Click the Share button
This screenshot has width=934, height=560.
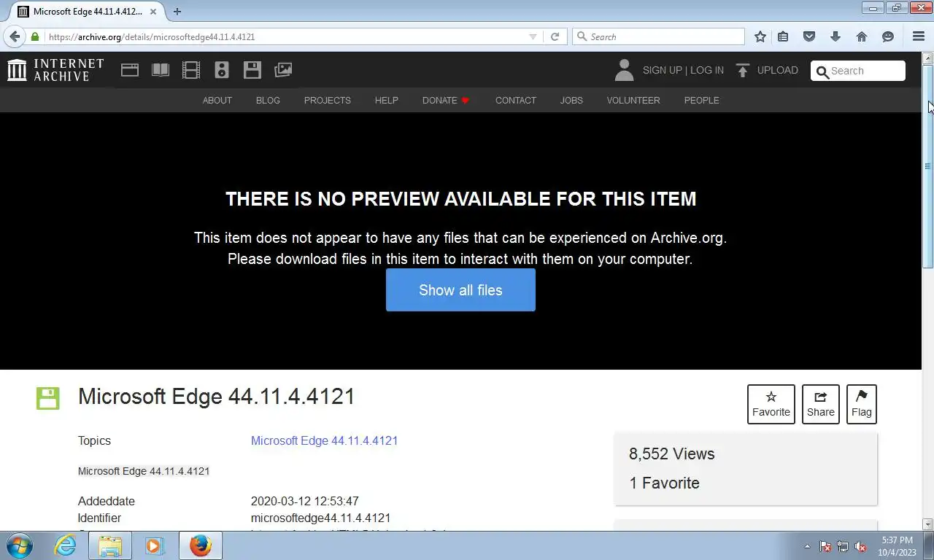click(x=821, y=404)
